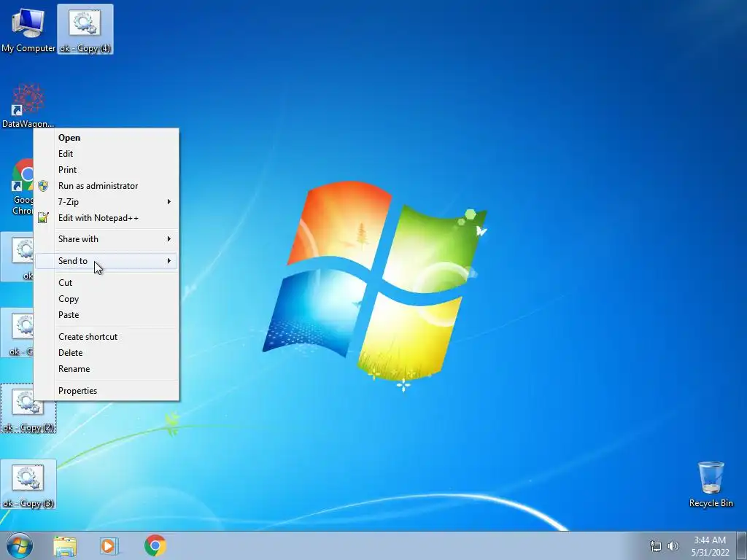This screenshot has width=747, height=560.
Task: Select the ok - Copy (3) file icon
Action: click(28, 485)
